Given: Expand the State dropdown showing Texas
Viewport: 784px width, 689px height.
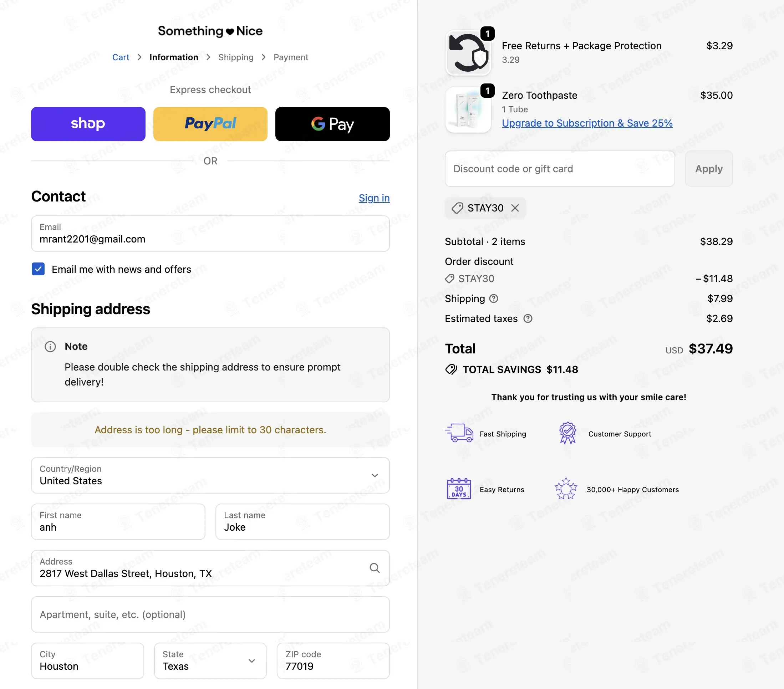Looking at the screenshot, I should pos(210,660).
